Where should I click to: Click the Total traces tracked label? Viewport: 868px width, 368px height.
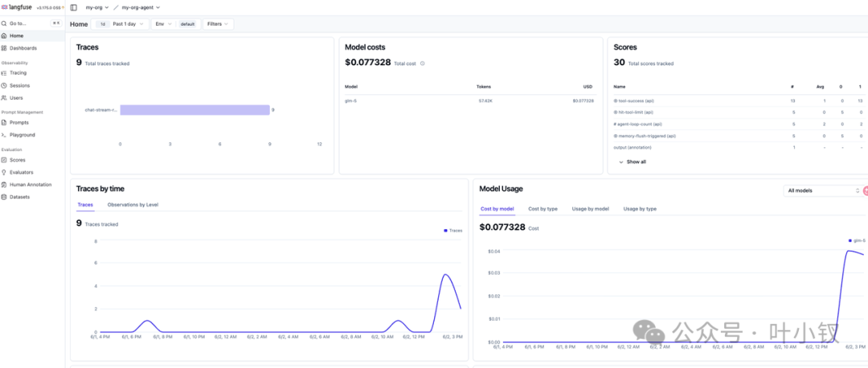(108, 63)
